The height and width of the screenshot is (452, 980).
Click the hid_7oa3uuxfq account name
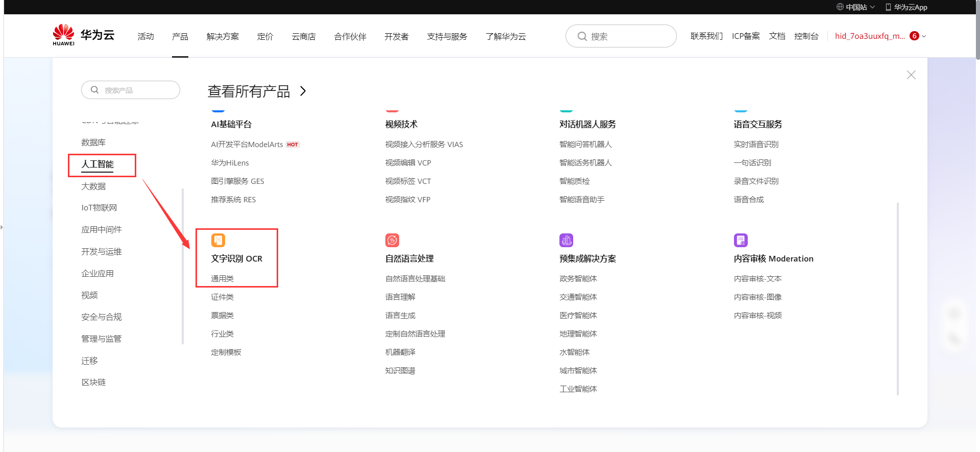click(870, 36)
